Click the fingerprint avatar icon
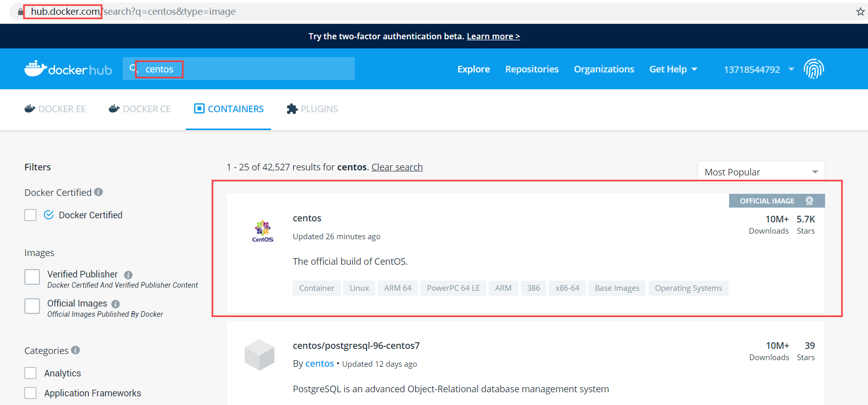Viewport: 868px width, 405px height. pos(814,69)
